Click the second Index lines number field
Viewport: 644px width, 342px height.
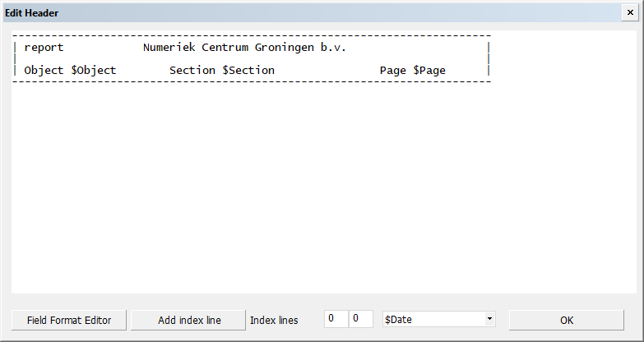pyautogui.click(x=360, y=319)
